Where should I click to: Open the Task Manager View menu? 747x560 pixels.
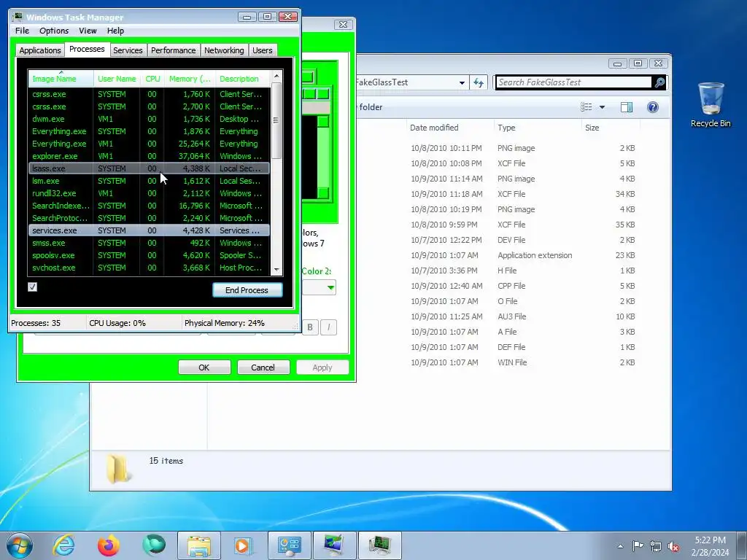click(x=88, y=31)
